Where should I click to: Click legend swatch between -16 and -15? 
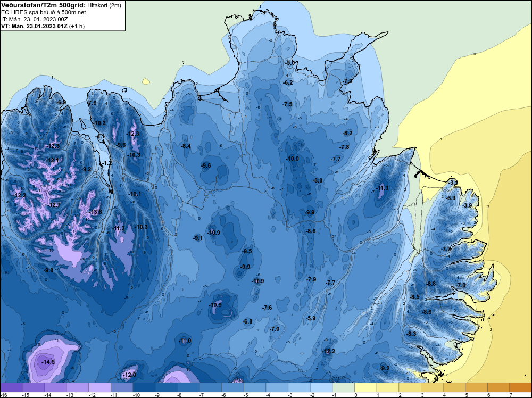[x=11, y=387]
